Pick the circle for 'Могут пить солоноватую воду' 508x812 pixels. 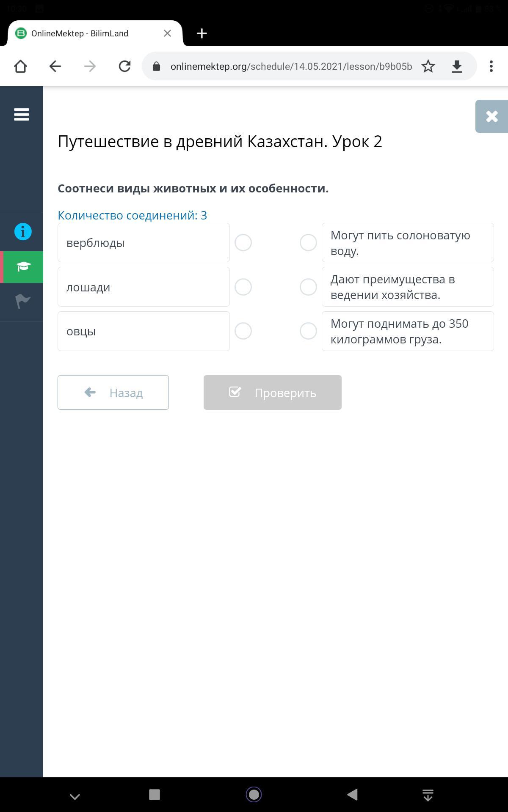click(x=308, y=243)
